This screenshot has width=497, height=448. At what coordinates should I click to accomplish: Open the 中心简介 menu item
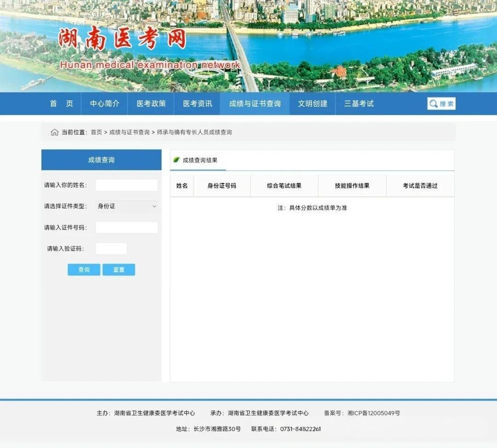[x=104, y=104]
